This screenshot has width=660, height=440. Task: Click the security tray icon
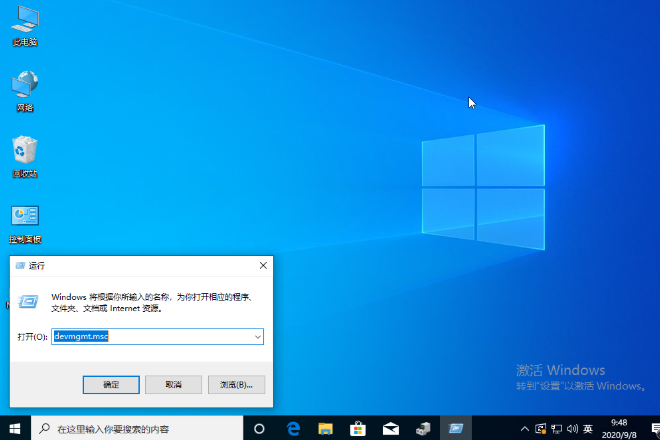pos(540,429)
